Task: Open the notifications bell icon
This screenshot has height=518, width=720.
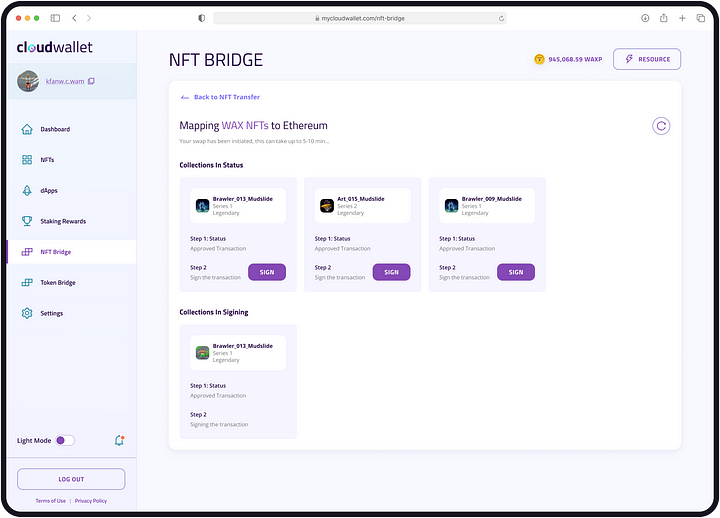Action: point(119,440)
